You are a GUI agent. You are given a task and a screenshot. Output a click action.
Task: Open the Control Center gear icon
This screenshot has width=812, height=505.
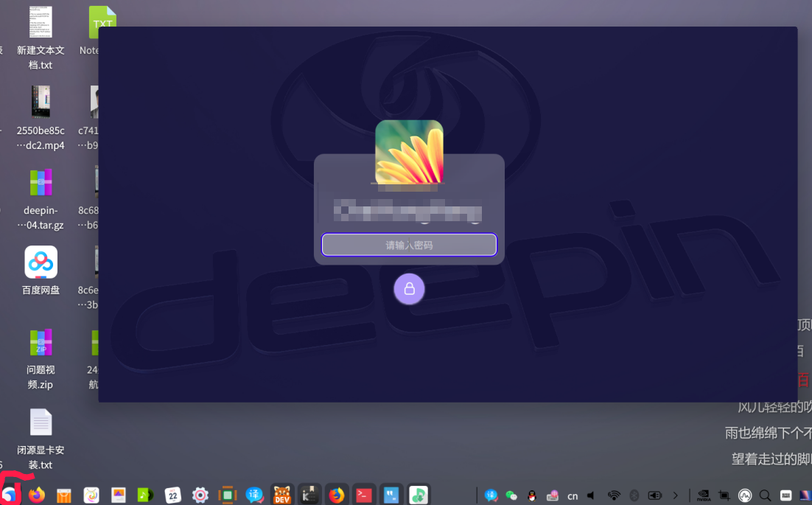coord(200,495)
